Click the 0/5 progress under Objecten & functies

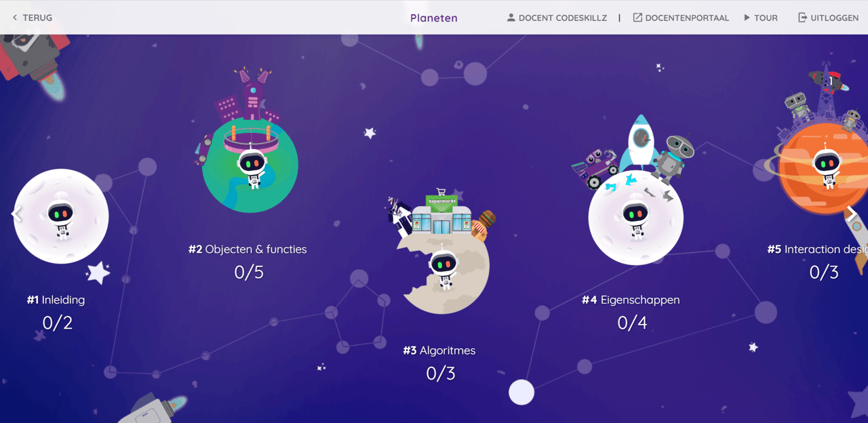pos(249,273)
